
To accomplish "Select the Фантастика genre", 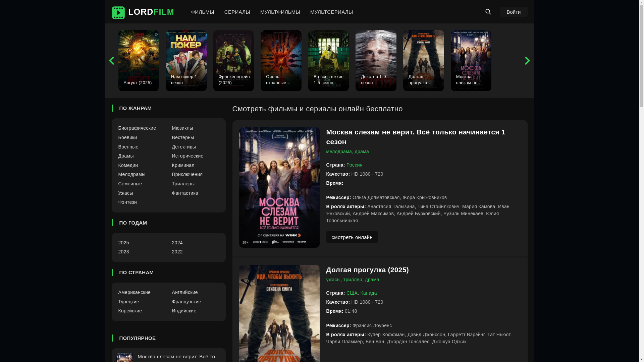I will point(185,193).
